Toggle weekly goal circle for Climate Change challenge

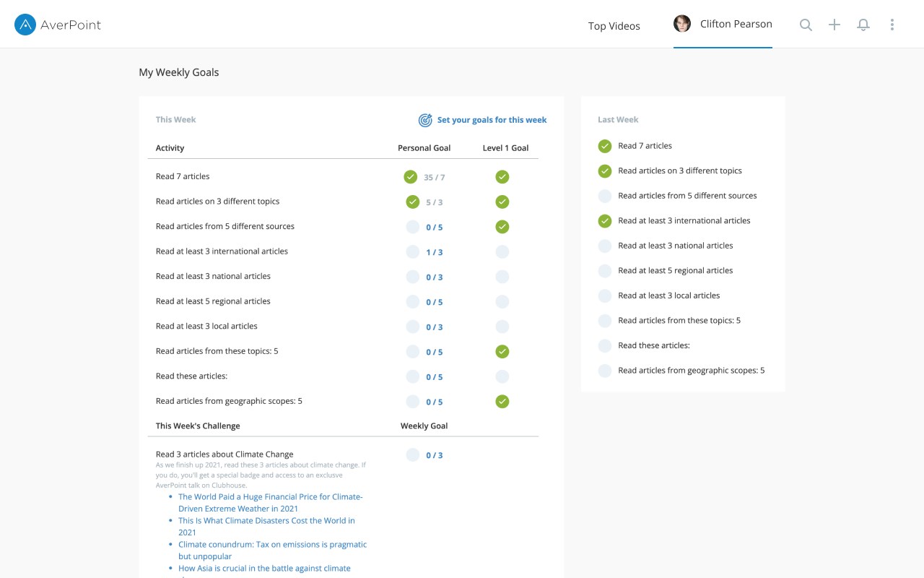pos(412,455)
